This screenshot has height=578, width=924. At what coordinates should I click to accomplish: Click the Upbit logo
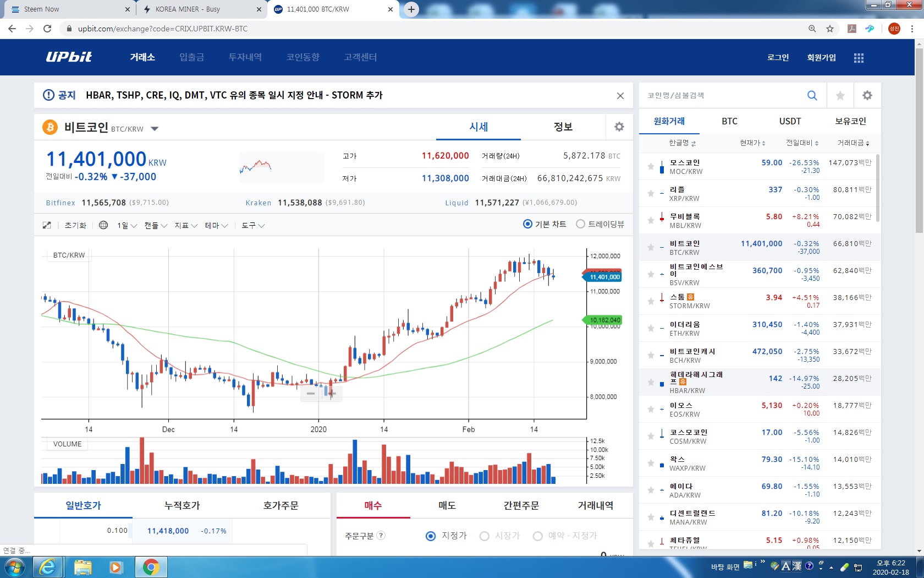(x=69, y=57)
